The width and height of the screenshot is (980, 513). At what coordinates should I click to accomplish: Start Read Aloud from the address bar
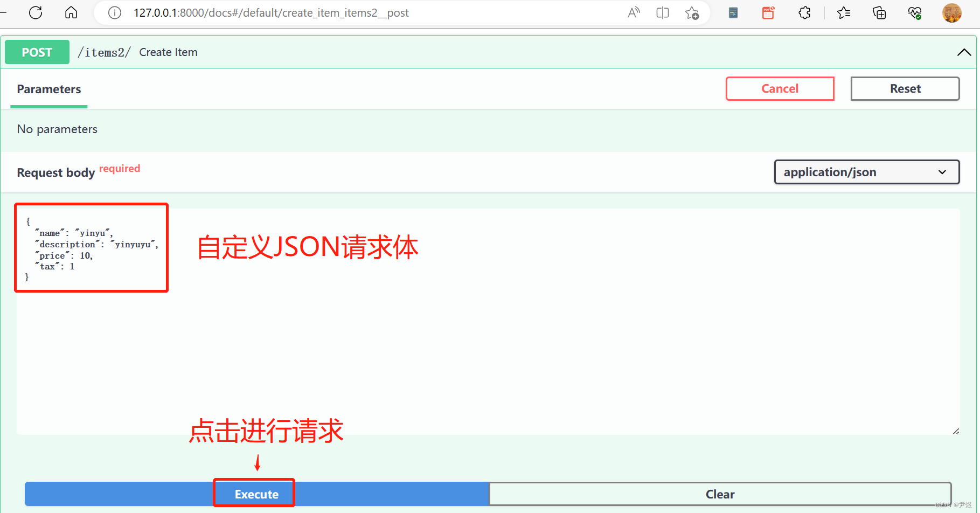634,12
